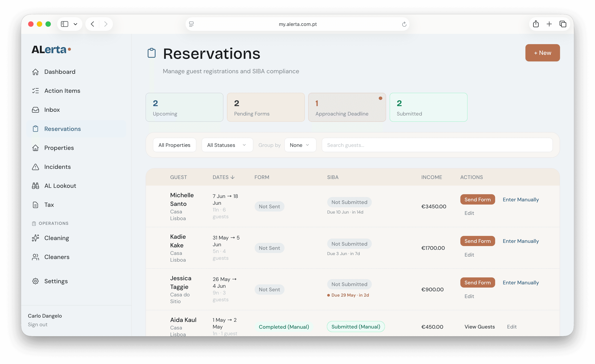Image resolution: width=595 pixels, height=364 pixels.
Task: Filter by the Approaching Deadline card
Action: (x=347, y=107)
